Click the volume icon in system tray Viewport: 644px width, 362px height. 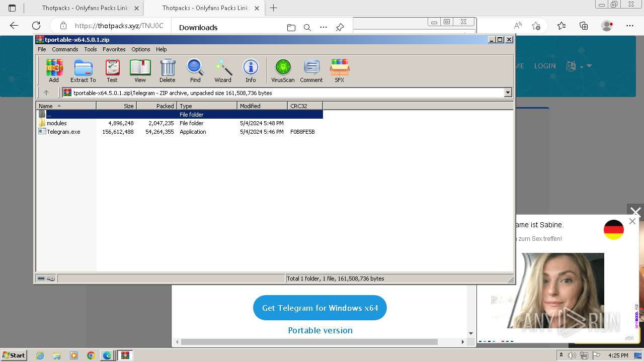pos(572,355)
